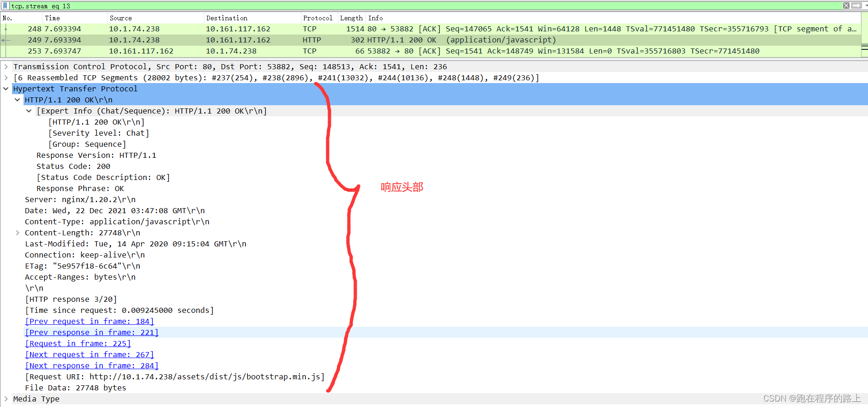The image size is (868, 407).
Task: Expand the 6 Reassembled TCP Segments node
Action: [6, 78]
